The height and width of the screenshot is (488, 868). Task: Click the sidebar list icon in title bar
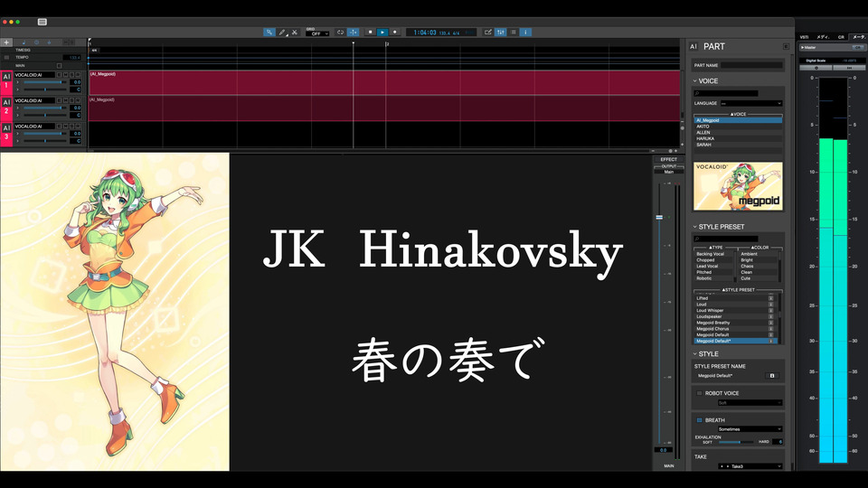(x=42, y=22)
